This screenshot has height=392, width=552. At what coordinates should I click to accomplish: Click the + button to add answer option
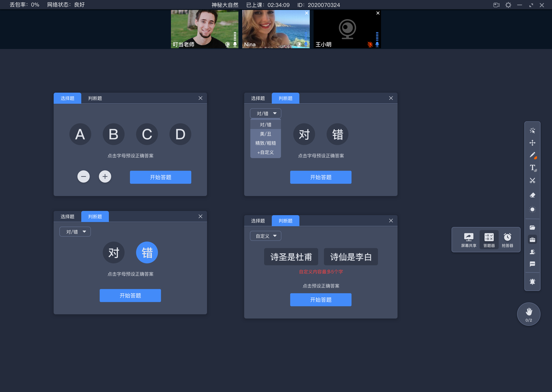[x=105, y=176]
